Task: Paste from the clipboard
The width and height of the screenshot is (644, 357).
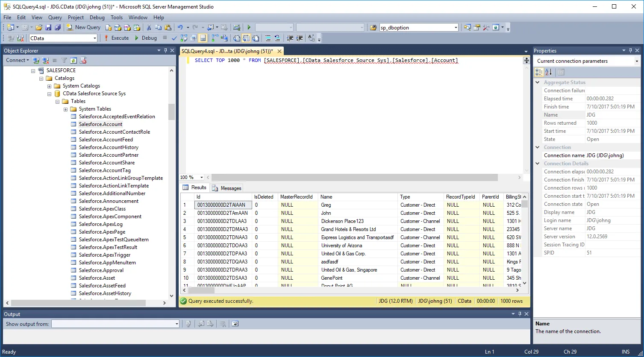Action: tap(168, 27)
